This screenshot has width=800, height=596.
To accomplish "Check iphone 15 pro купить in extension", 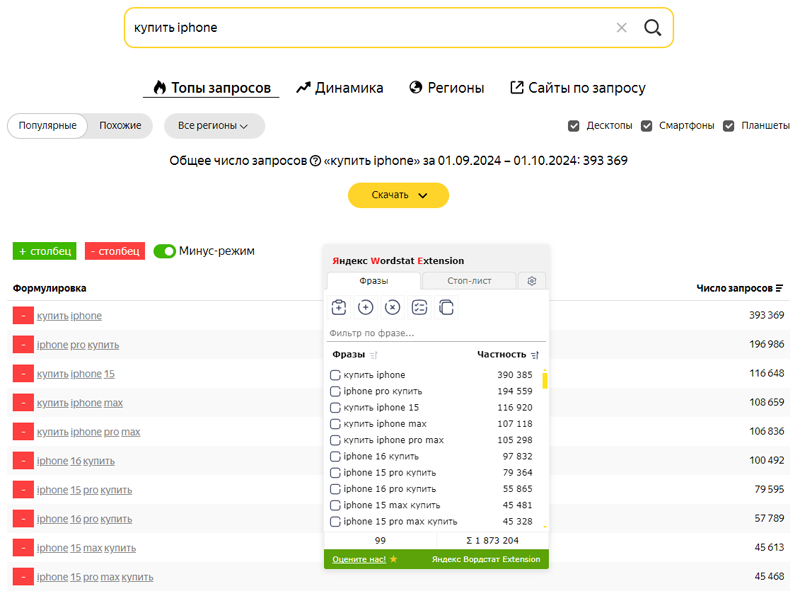I will point(335,473).
